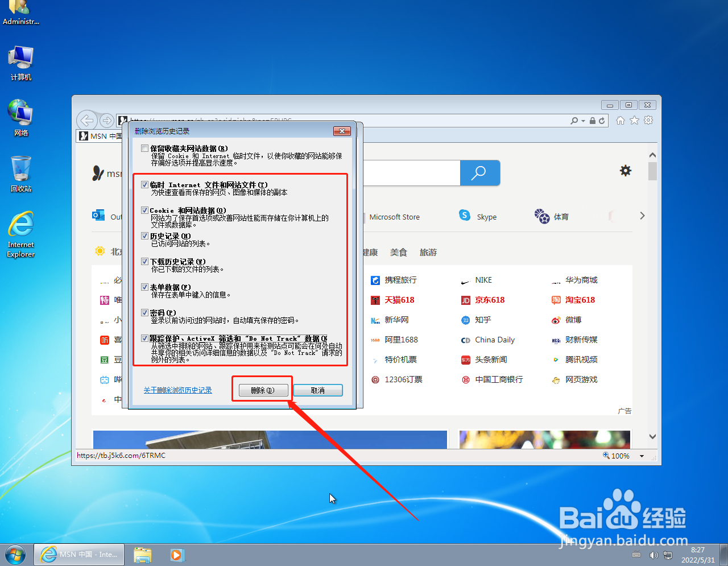Click the security lock icon in address bar

point(593,121)
